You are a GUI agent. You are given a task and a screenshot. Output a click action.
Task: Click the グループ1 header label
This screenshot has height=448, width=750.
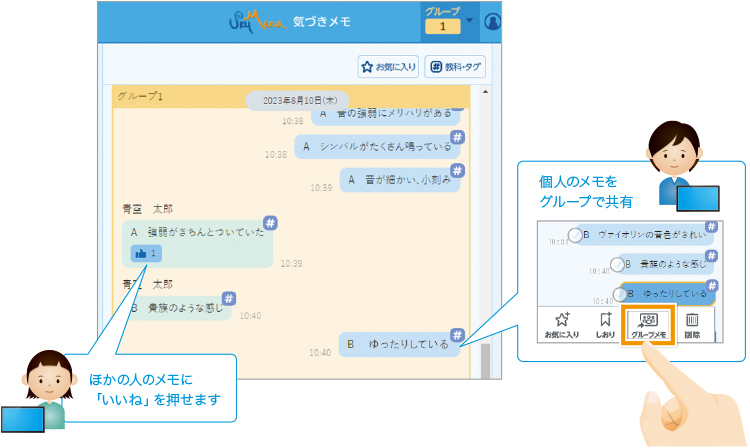tap(140, 96)
